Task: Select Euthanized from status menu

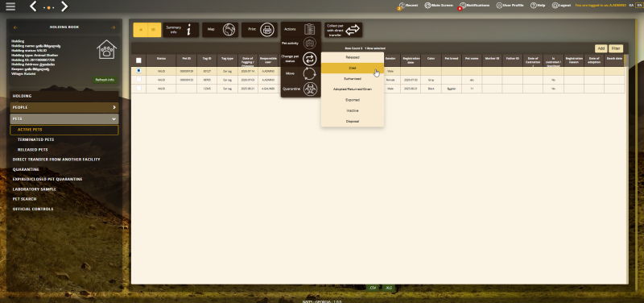Action: click(x=353, y=78)
